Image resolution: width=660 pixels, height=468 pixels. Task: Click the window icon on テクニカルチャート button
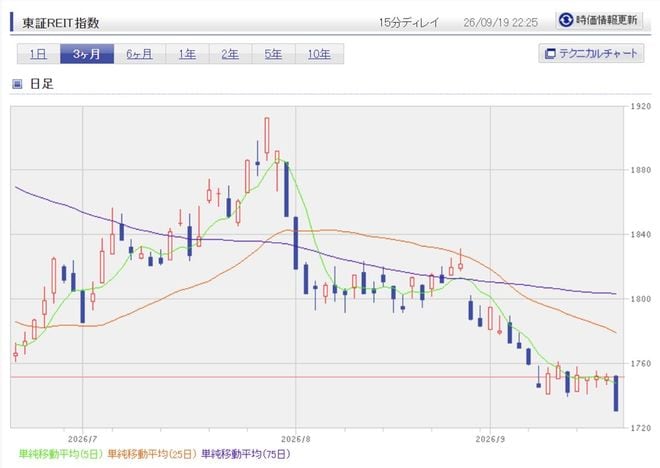pyautogui.click(x=550, y=54)
